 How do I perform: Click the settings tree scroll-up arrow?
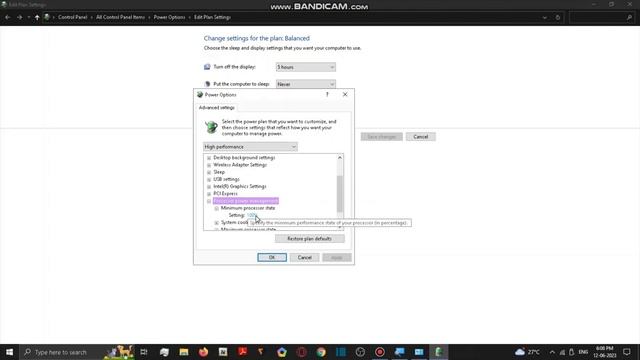340,158
